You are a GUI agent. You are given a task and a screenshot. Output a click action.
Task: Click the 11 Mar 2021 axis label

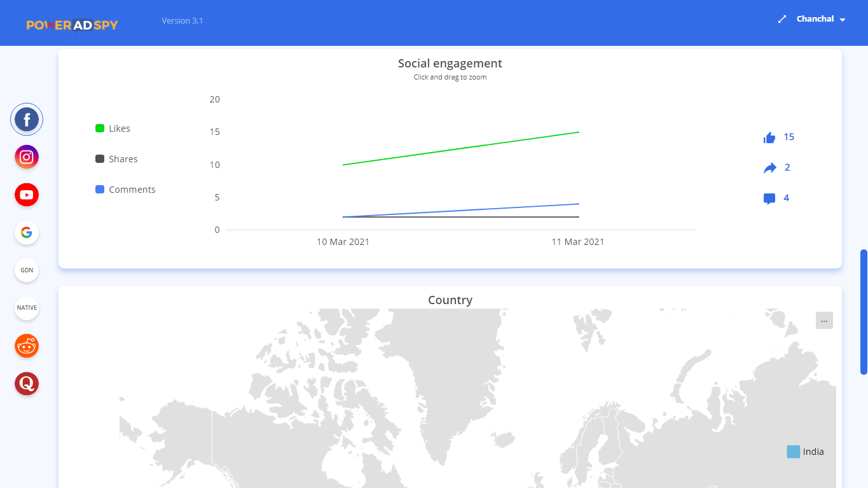coord(578,242)
